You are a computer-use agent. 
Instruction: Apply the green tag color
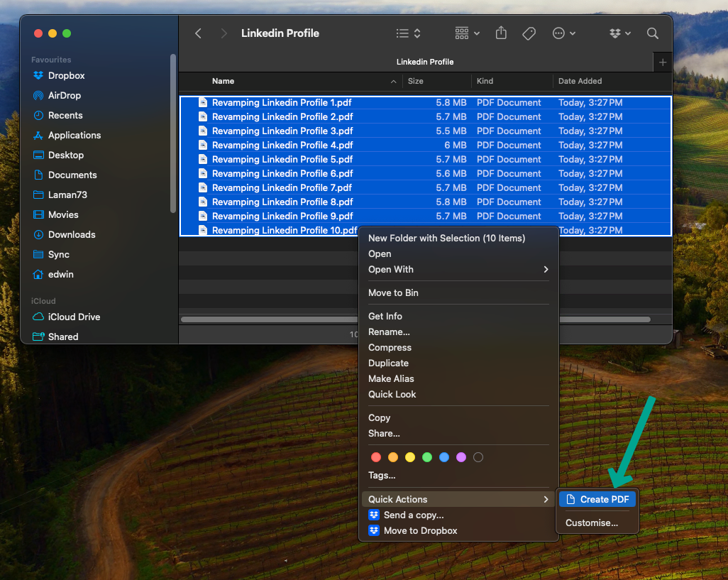pos(427,458)
